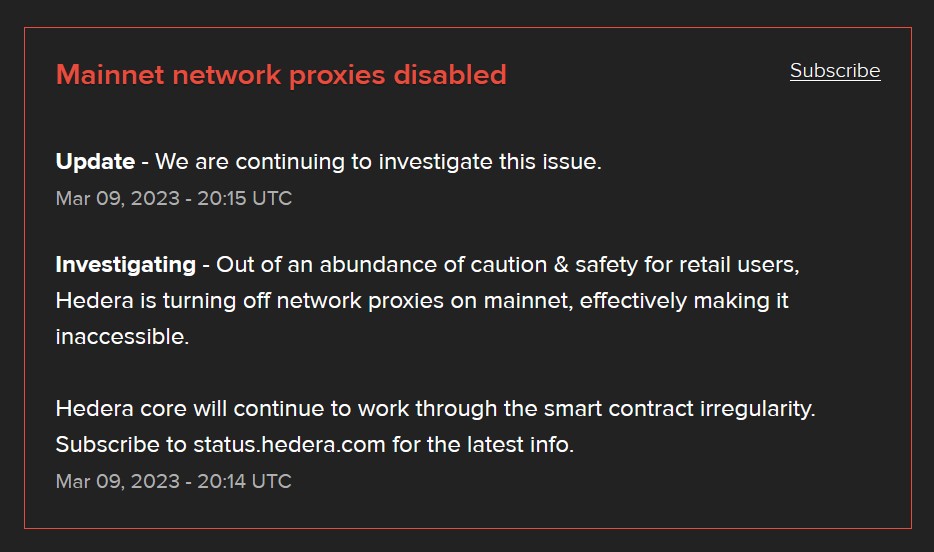Select the "Mar 09, 2023 - 20:14 UTC" timestamp
The image size is (934, 552).
[174, 481]
